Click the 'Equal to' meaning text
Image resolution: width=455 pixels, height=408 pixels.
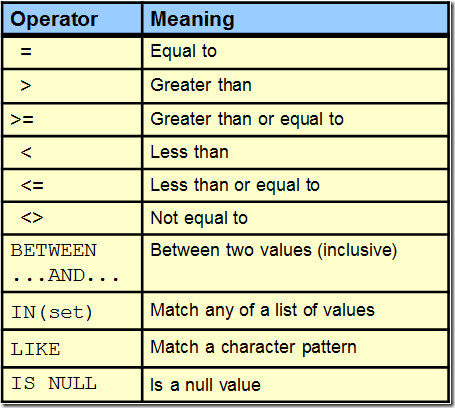coord(184,52)
